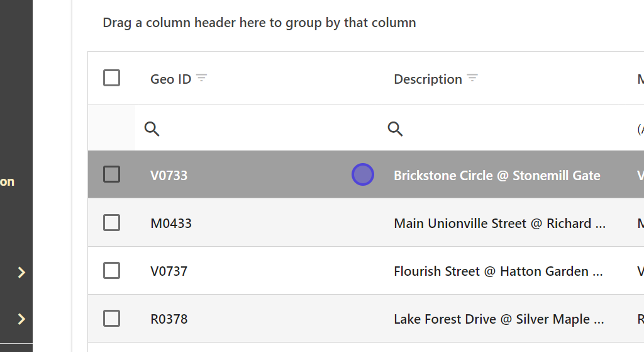The width and height of the screenshot is (644, 352).
Task: Enable the checkbox next to V0737
Action: pos(111,271)
